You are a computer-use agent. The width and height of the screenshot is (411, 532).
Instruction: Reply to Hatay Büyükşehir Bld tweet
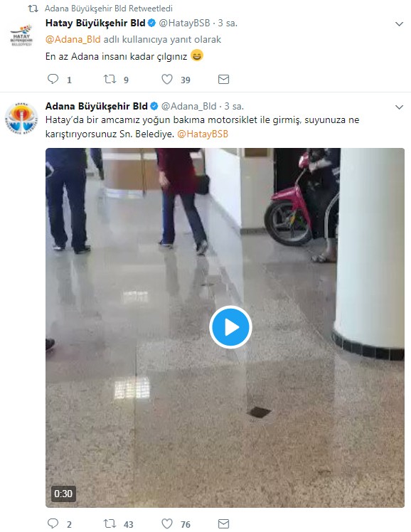pos(53,79)
